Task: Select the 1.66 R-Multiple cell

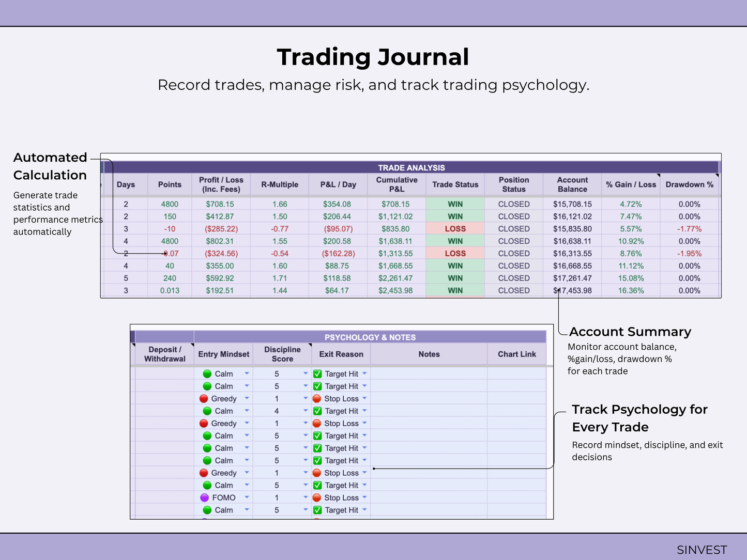Action: pos(280,204)
